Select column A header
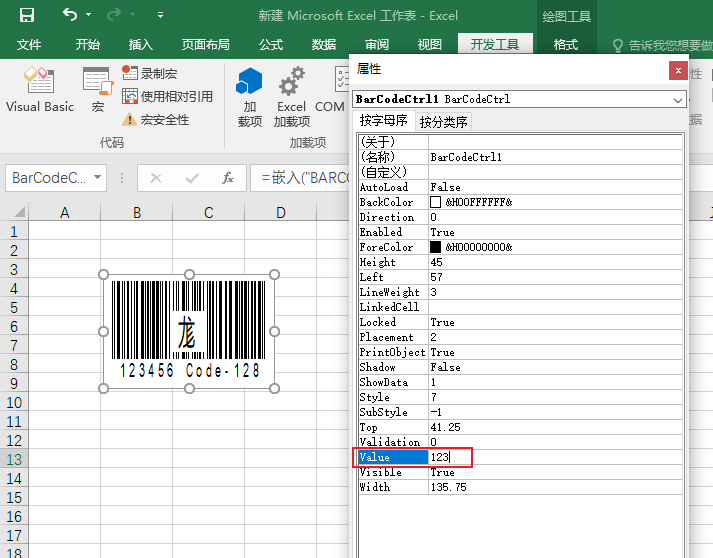Viewport: 713px width, 558px height. point(65,212)
